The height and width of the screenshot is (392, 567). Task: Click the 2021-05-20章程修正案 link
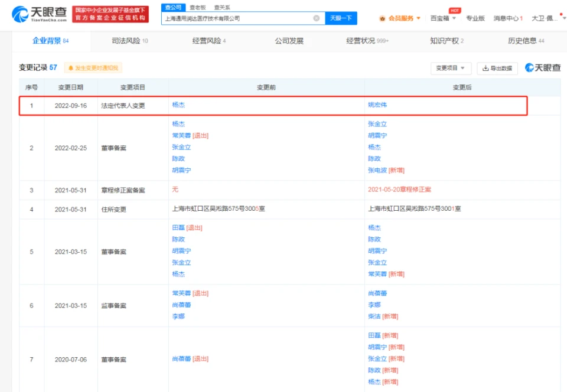[399, 190]
